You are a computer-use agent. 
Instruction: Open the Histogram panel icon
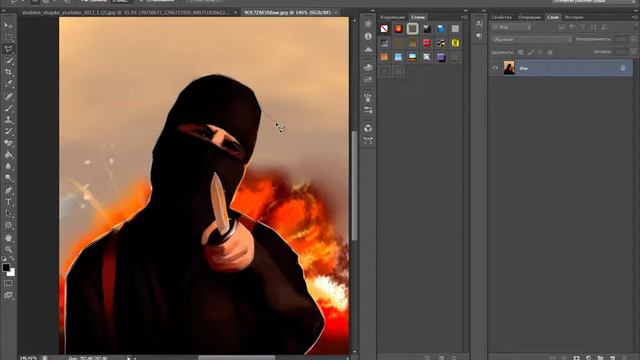point(368,49)
